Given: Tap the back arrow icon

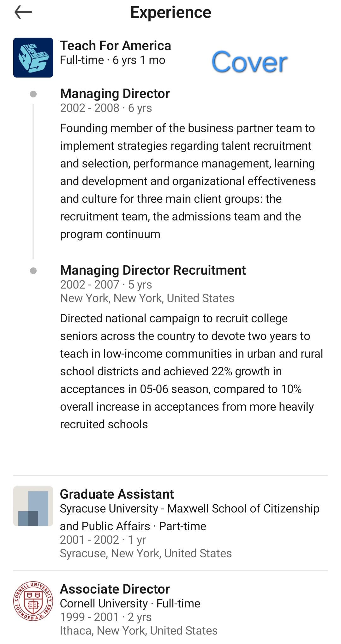Looking at the screenshot, I should (x=23, y=13).
